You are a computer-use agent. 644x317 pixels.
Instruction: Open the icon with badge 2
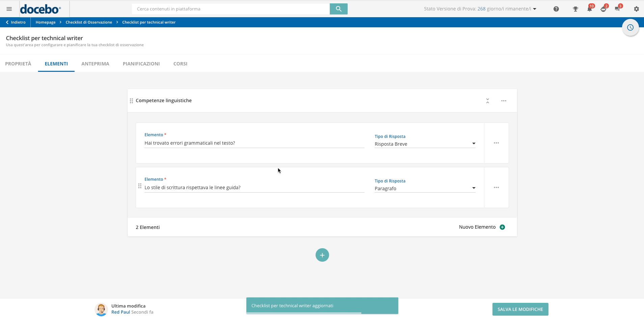coord(603,9)
